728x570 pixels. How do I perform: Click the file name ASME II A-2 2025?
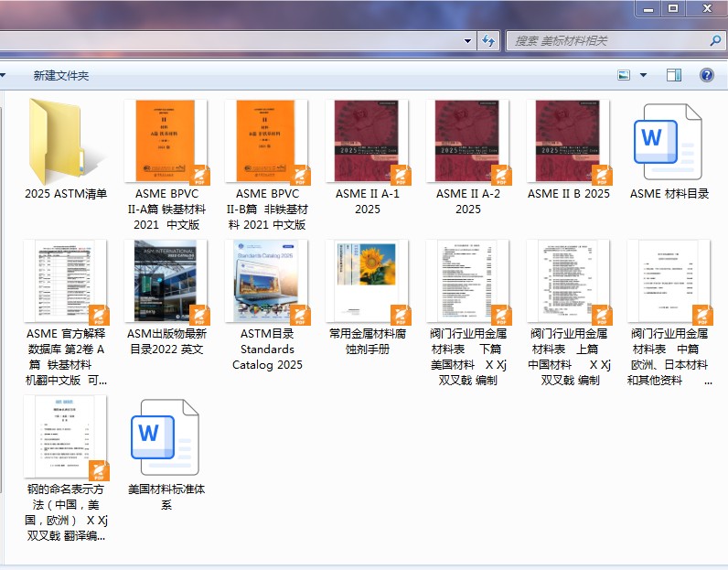click(x=468, y=201)
